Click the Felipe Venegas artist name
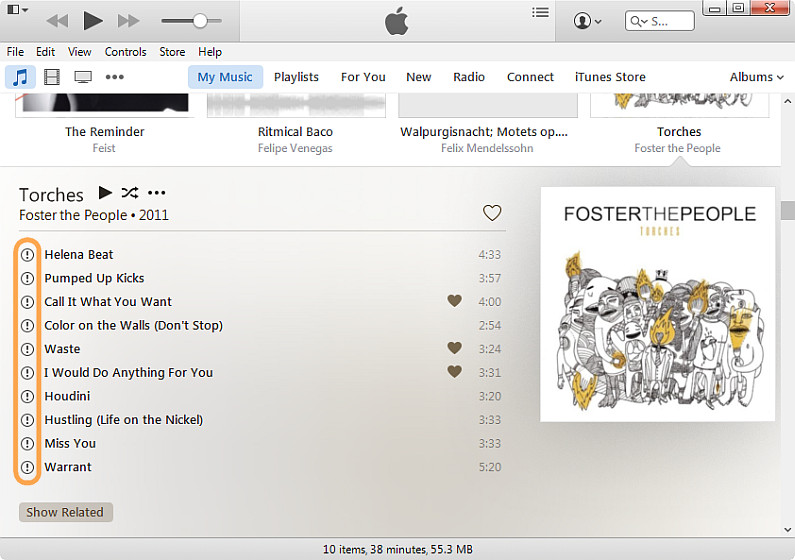Screen dimensions: 795x560 [295, 148]
